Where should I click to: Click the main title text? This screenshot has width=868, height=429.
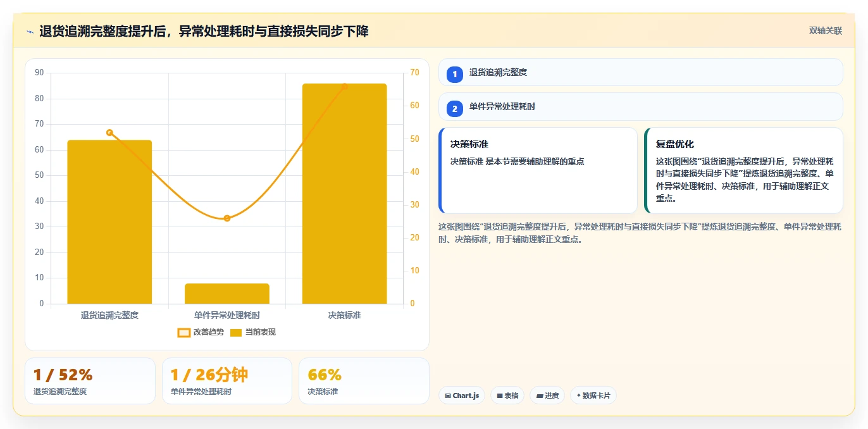204,31
